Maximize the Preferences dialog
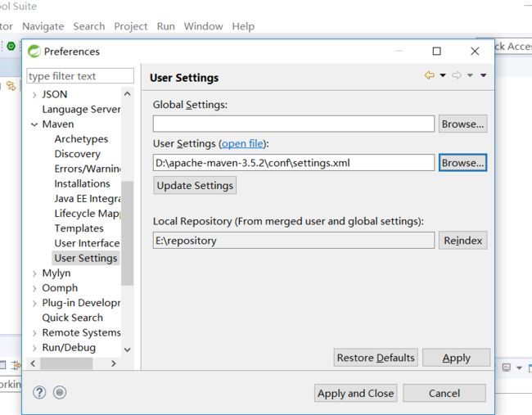 437,52
